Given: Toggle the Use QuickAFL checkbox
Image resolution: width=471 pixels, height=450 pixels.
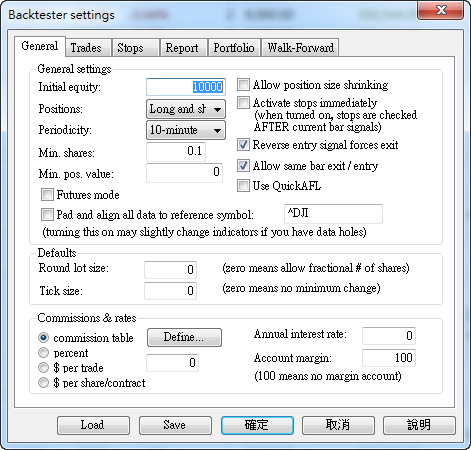Looking at the screenshot, I should 243,186.
